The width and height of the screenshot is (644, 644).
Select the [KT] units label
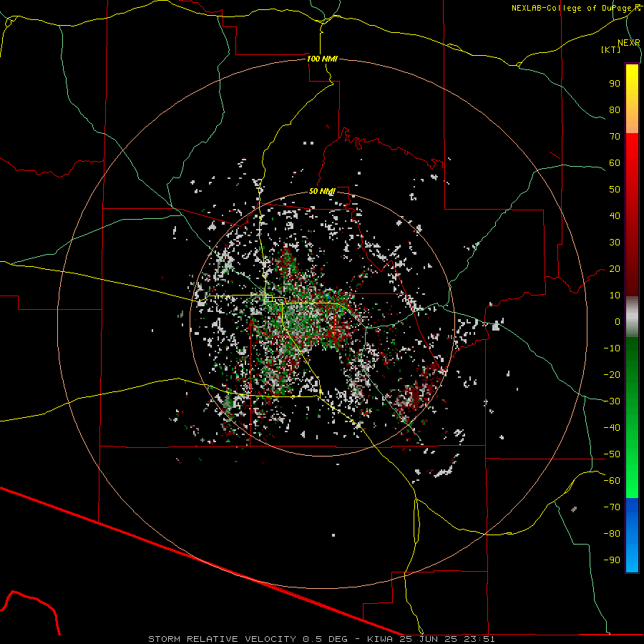click(611, 49)
